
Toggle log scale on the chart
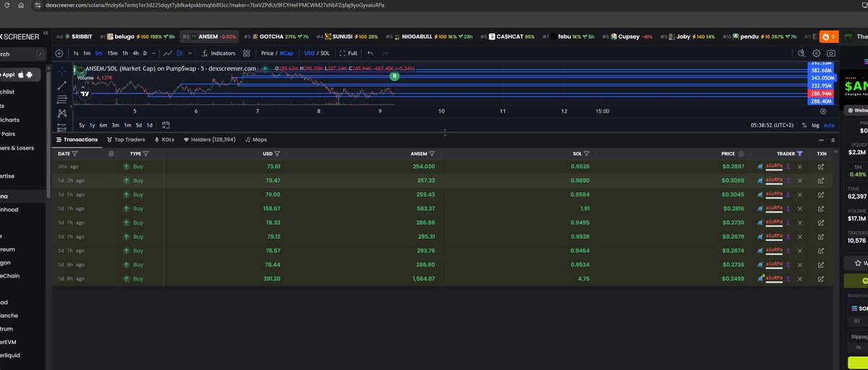point(816,125)
